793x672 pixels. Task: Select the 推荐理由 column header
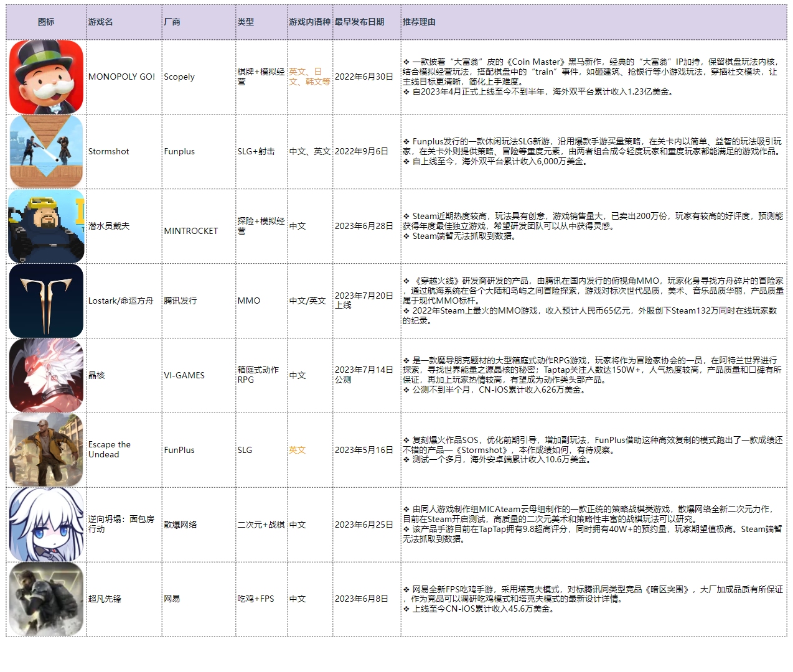click(419, 22)
